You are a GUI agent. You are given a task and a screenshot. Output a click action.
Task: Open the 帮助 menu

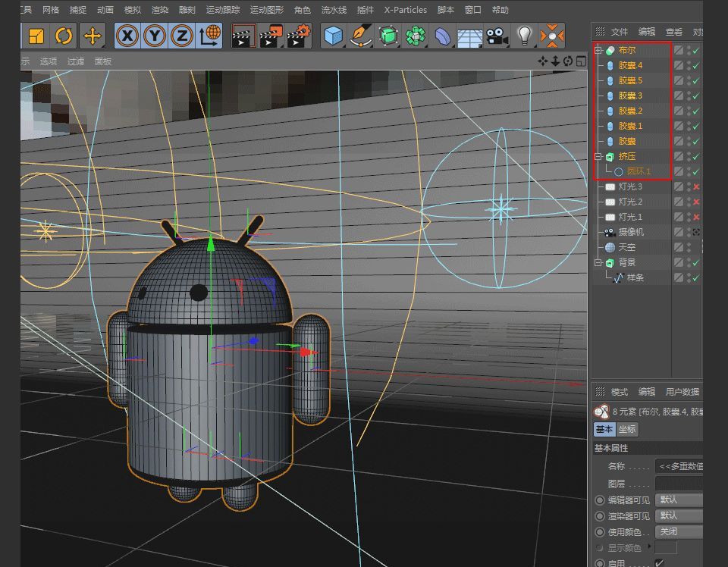500,10
